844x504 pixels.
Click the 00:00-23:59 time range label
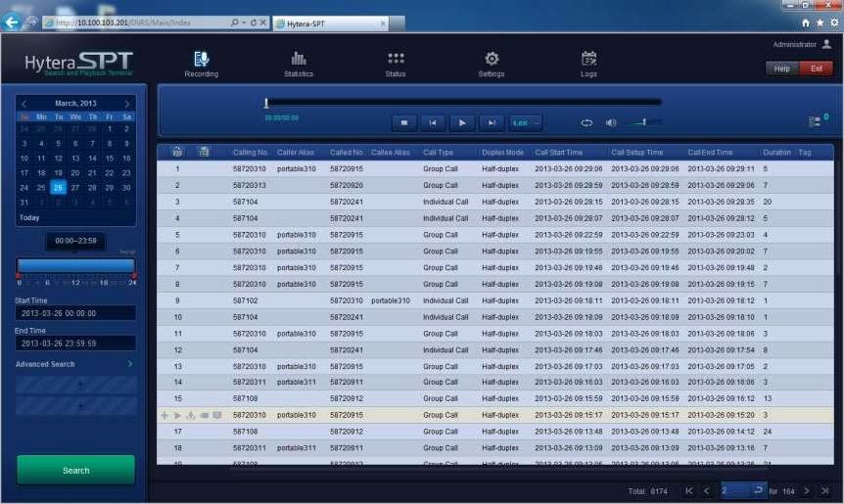click(x=75, y=241)
